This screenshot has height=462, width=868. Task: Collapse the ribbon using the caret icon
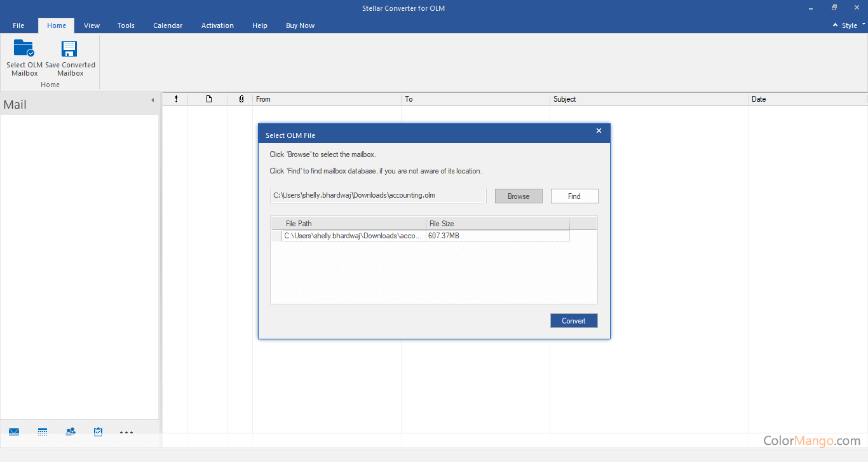[834, 25]
